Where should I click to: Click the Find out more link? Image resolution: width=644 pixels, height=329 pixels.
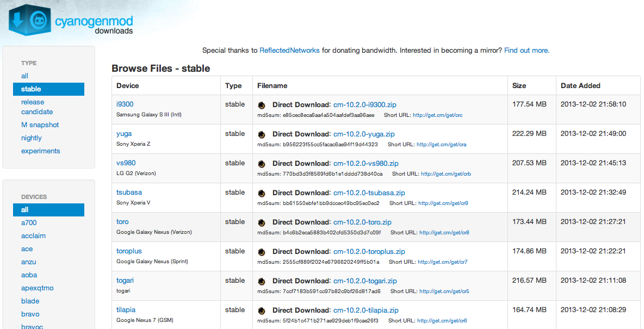(527, 51)
